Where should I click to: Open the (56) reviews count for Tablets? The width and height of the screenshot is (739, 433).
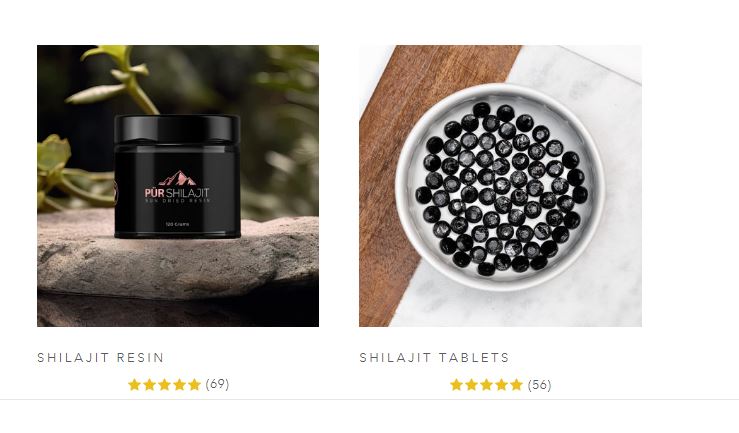pos(540,385)
